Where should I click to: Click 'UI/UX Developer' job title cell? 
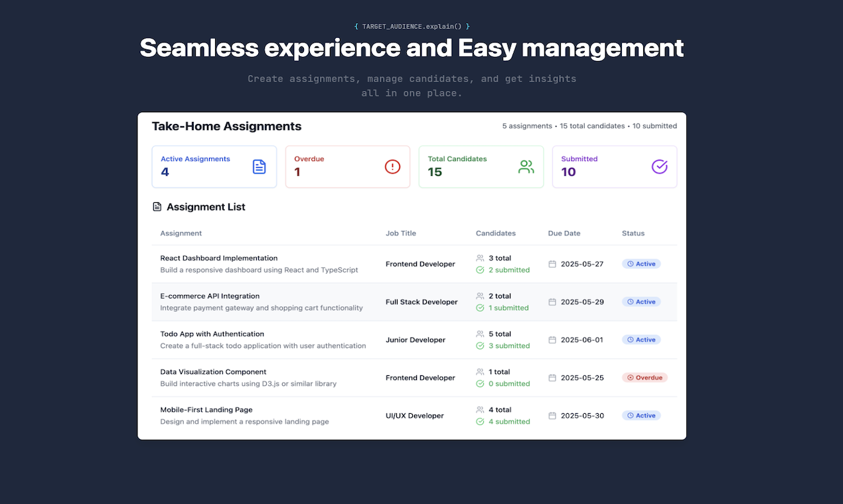pos(415,416)
